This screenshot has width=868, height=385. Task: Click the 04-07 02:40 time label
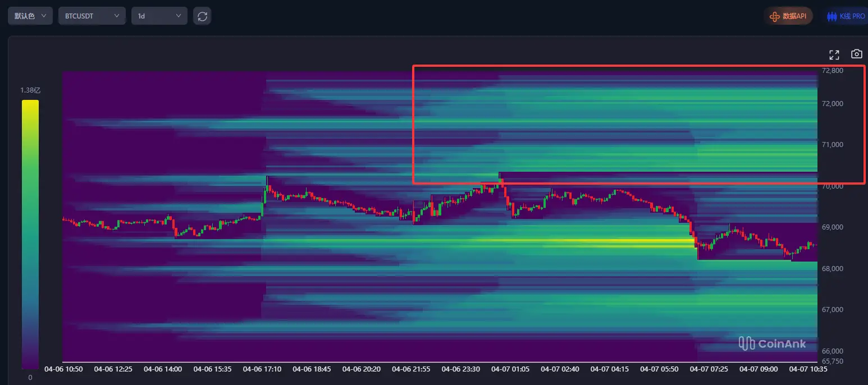[x=560, y=369]
